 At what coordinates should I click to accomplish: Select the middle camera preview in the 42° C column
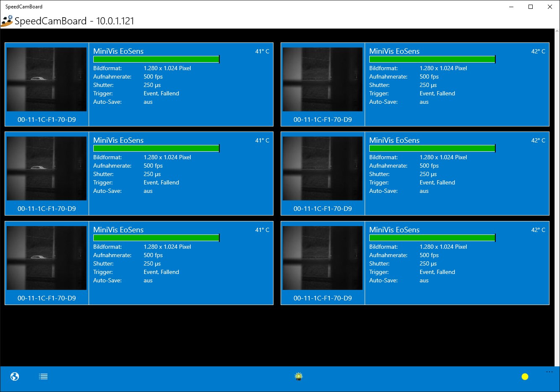tap(323, 168)
